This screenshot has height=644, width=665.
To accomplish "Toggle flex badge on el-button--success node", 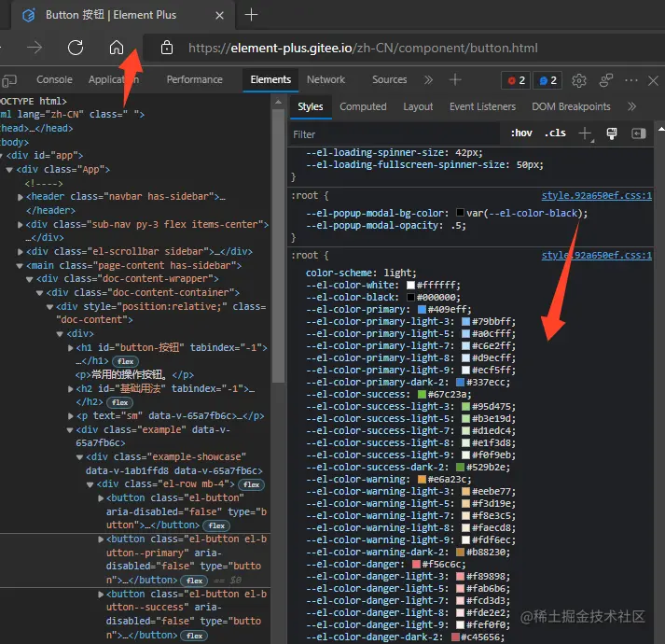I will [x=194, y=636].
